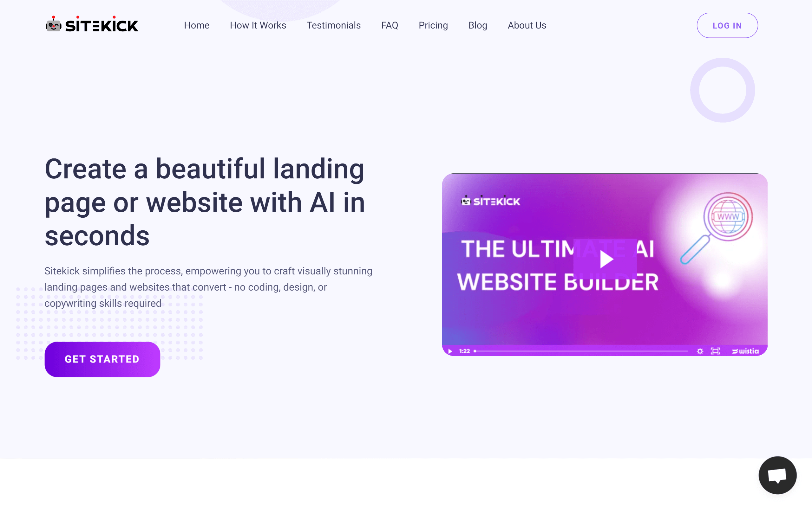
Task: Expand the Blog navigation section
Action: [478, 25]
